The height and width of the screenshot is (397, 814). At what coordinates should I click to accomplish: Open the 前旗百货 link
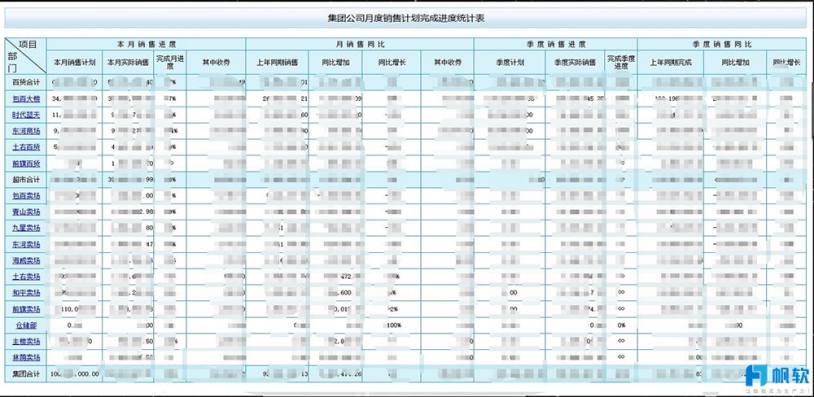click(26, 163)
